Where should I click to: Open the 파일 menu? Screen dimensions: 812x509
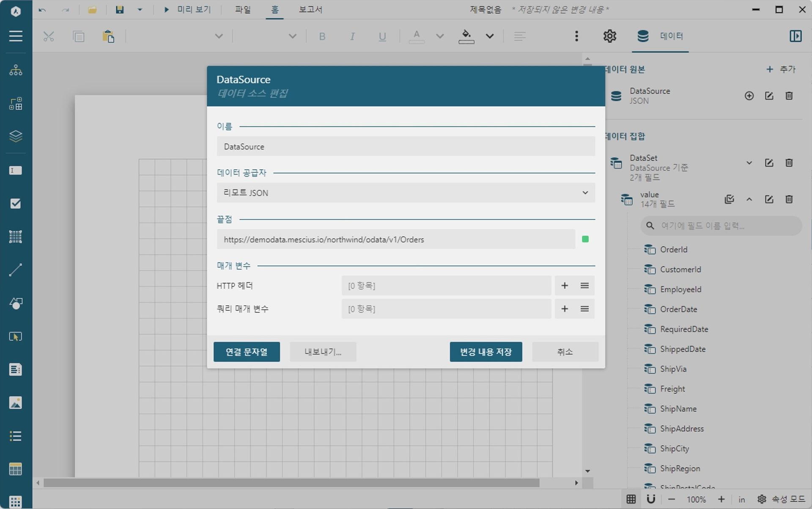coord(243,10)
